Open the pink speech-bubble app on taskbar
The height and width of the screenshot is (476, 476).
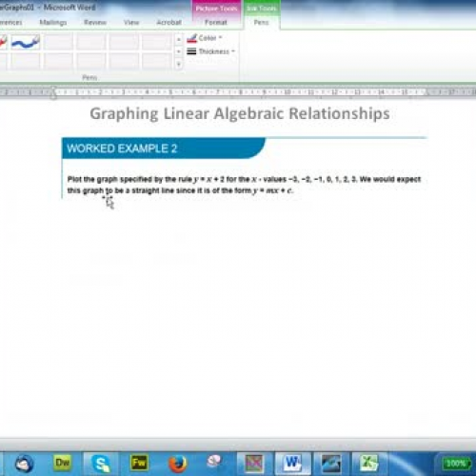pos(214,462)
